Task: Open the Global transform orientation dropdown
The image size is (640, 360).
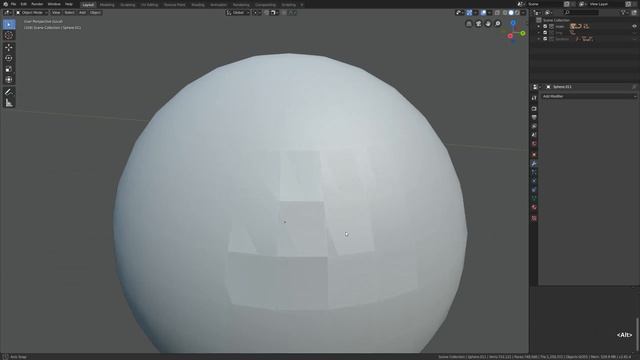Action: 238,13
